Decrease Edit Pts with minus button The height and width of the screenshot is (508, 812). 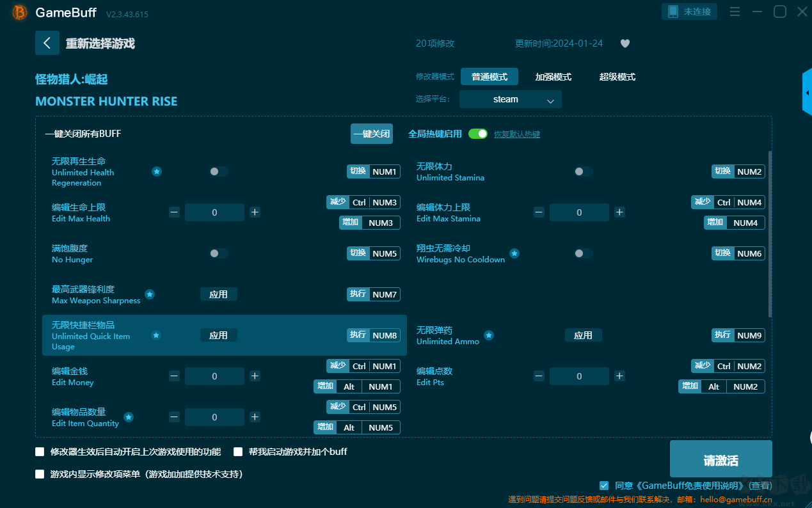tap(539, 376)
